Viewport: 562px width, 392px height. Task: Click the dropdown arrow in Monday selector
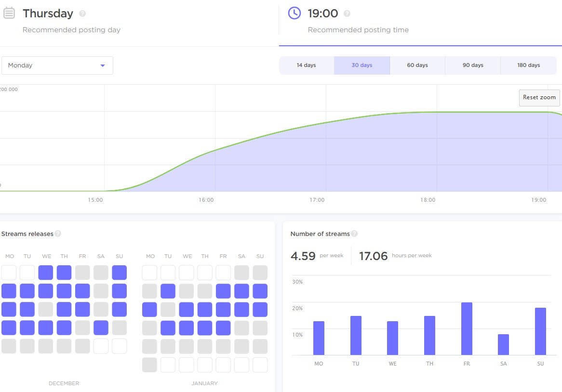pyautogui.click(x=102, y=65)
